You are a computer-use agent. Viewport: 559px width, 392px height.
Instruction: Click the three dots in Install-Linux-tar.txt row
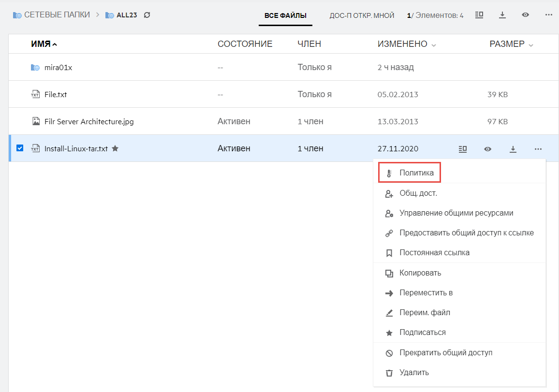pos(538,149)
